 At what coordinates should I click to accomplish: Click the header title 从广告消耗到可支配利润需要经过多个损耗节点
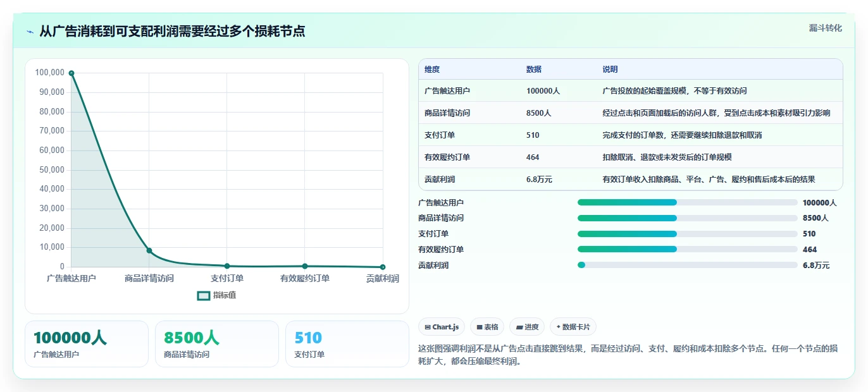[172, 31]
